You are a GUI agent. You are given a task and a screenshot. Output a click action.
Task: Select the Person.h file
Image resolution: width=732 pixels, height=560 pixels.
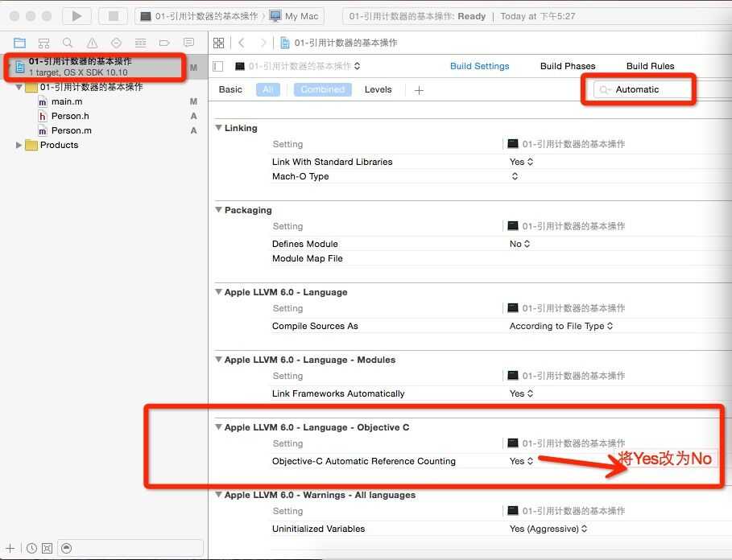[70, 116]
